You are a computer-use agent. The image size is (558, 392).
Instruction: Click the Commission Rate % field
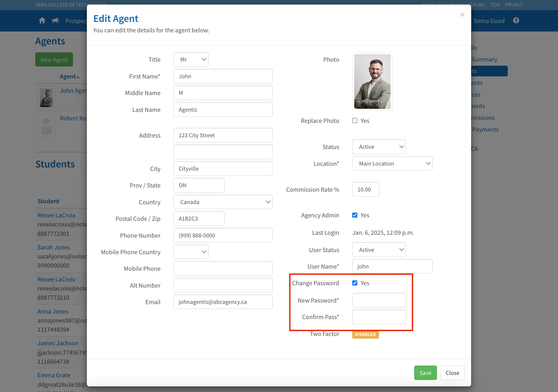(366, 189)
